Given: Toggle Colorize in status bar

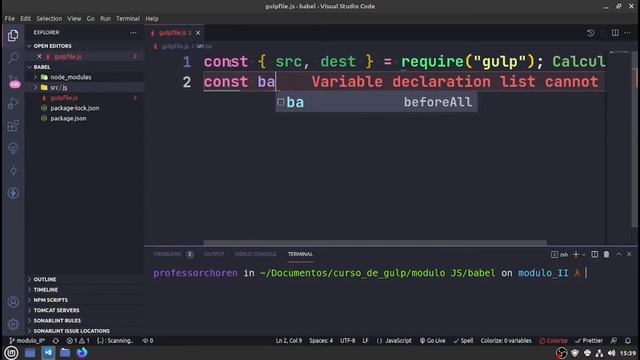Looking at the screenshot, I should click(x=553, y=340).
